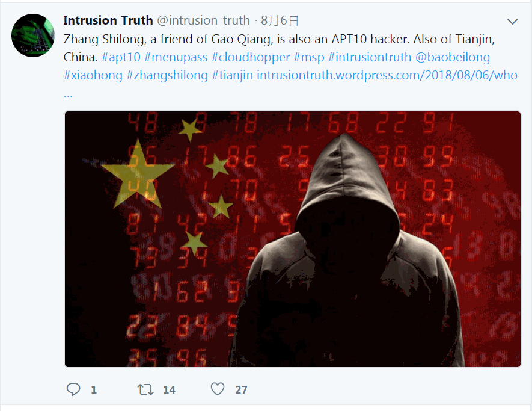Open the @baobeilong mention
Screen dimensions: 532x411
coord(453,57)
